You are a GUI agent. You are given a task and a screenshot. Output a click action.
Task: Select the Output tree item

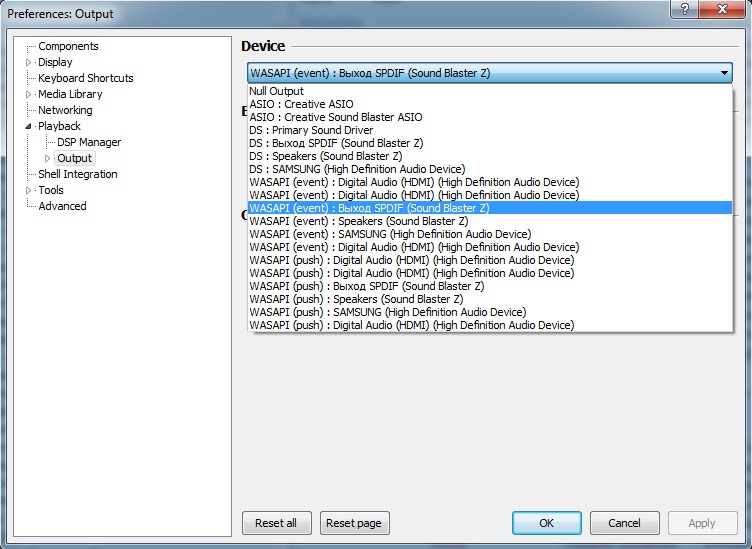(x=74, y=158)
